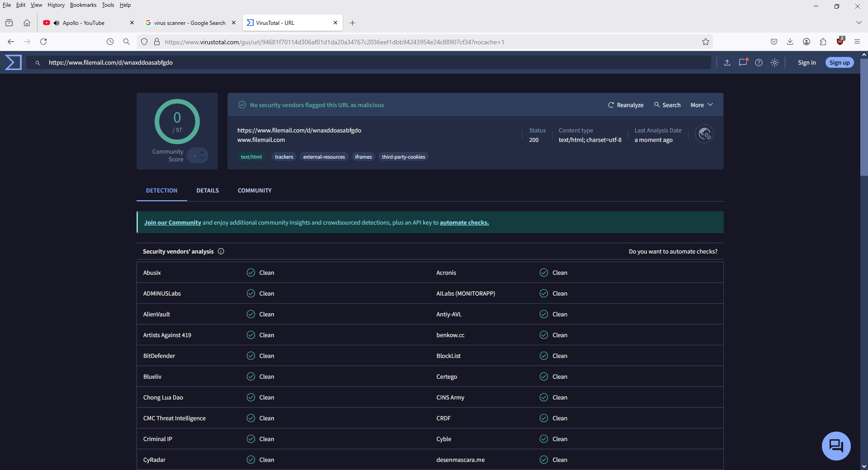Viewport: 868px width, 470px height.
Task: Open the extensions puzzle icon
Action: (x=823, y=42)
